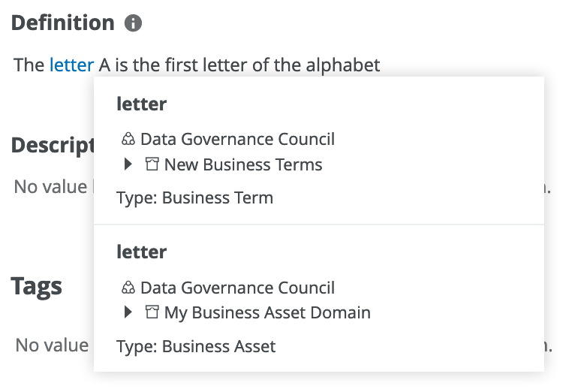
Task: Open Data Governance Council in the Business Term entry
Action: coord(237,139)
